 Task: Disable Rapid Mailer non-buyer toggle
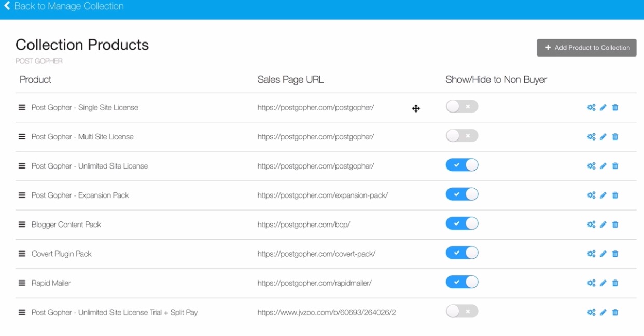[x=461, y=282]
